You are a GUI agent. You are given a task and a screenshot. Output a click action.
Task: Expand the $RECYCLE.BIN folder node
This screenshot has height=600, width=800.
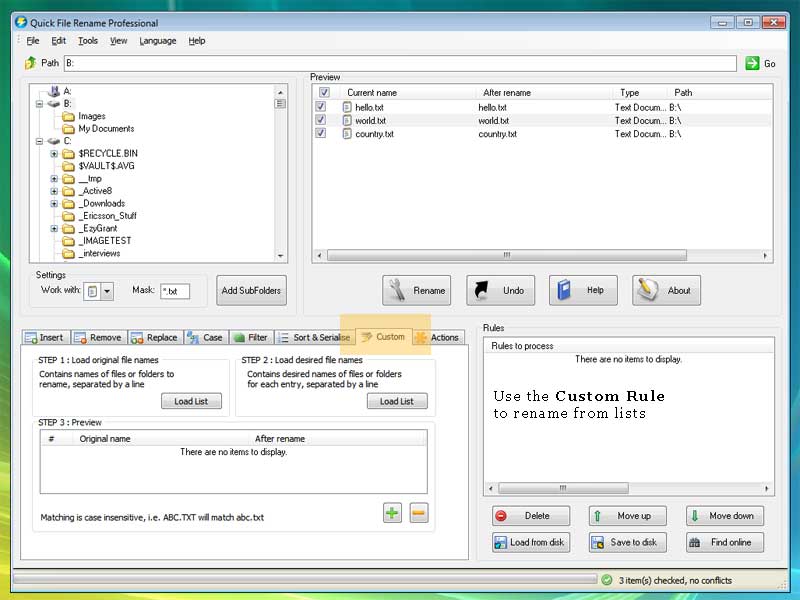[x=54, y=154]
